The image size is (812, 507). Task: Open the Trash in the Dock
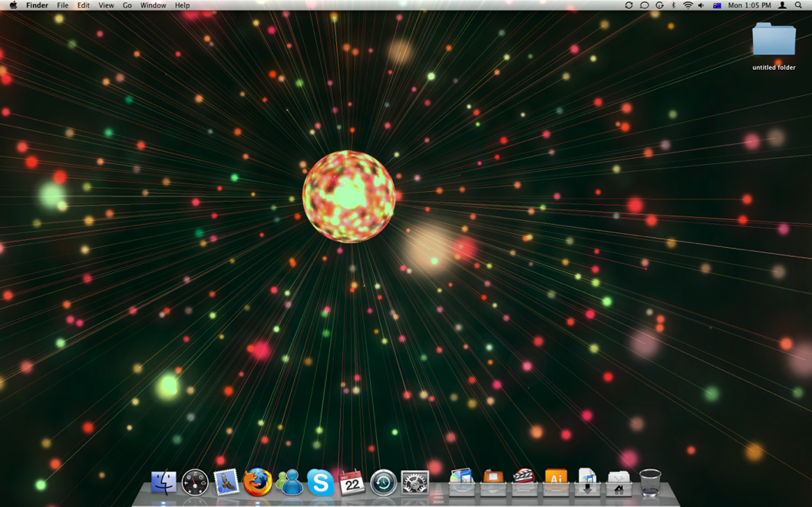[650, 482]
